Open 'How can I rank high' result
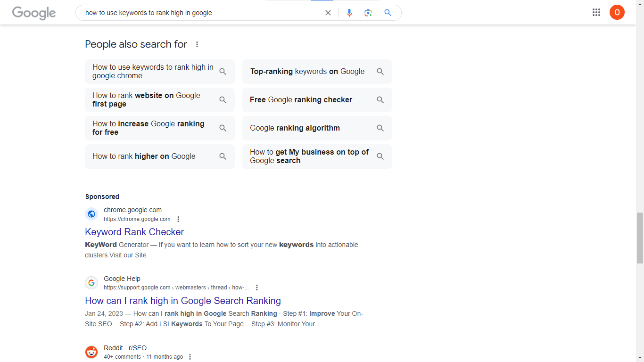644x362 pixels. coord(183,301)
